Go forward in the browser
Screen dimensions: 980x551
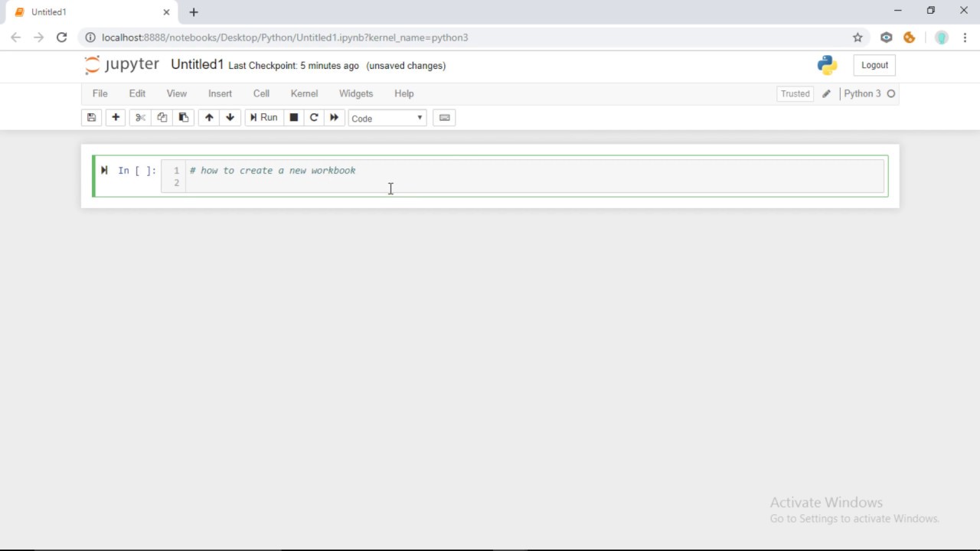pyautogui.click(x=38, y=37)
